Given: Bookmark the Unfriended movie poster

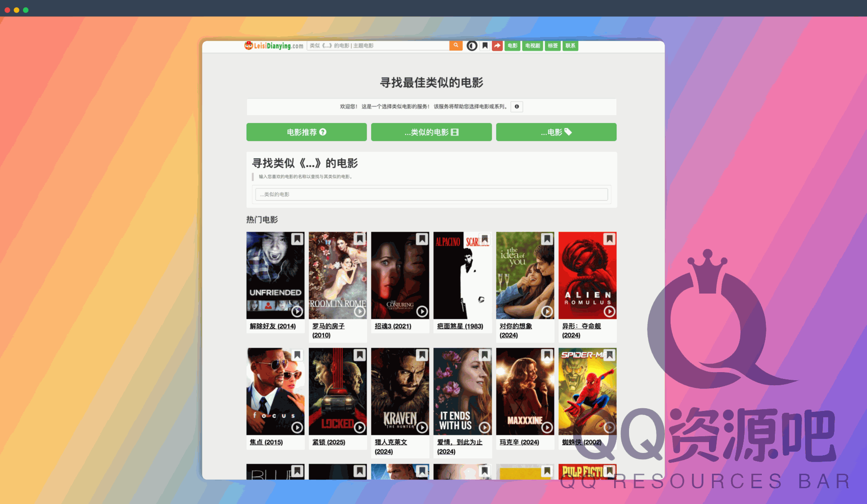Looking at the screenshot, I should (x=297, y=239).
